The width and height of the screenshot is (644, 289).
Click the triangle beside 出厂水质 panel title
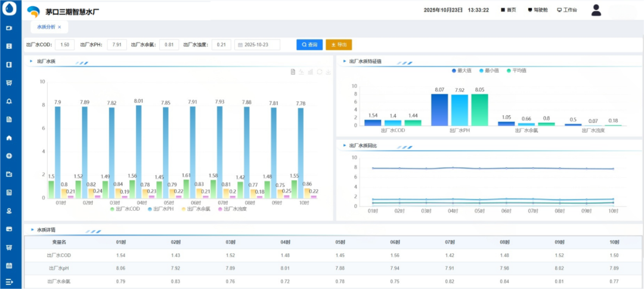coord(31,62)
